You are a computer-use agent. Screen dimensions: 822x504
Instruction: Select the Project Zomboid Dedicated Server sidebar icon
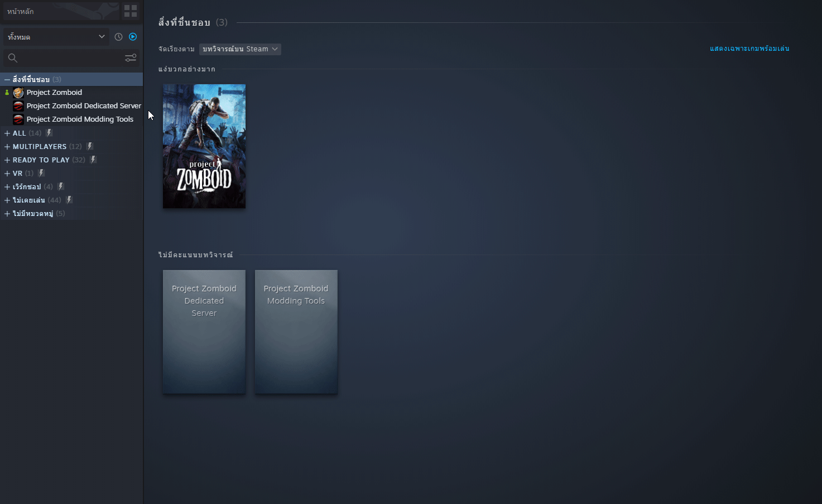click(x=18, y=106)
